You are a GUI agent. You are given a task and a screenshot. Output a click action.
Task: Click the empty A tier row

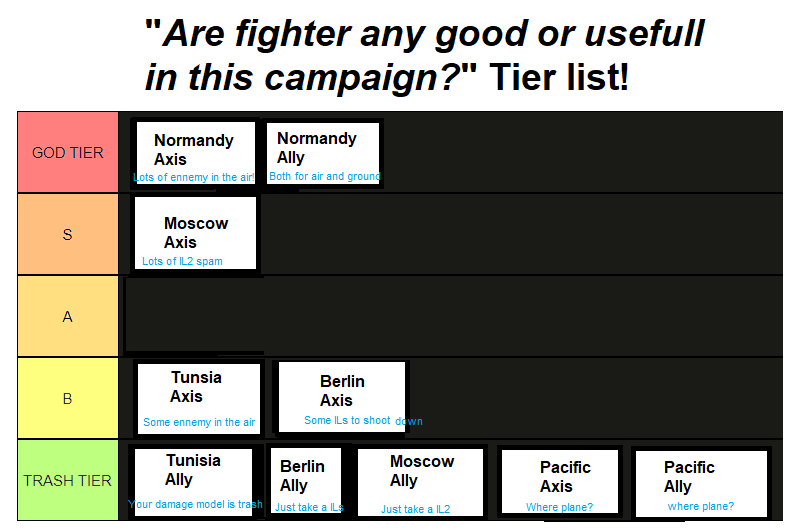(450, 317)
